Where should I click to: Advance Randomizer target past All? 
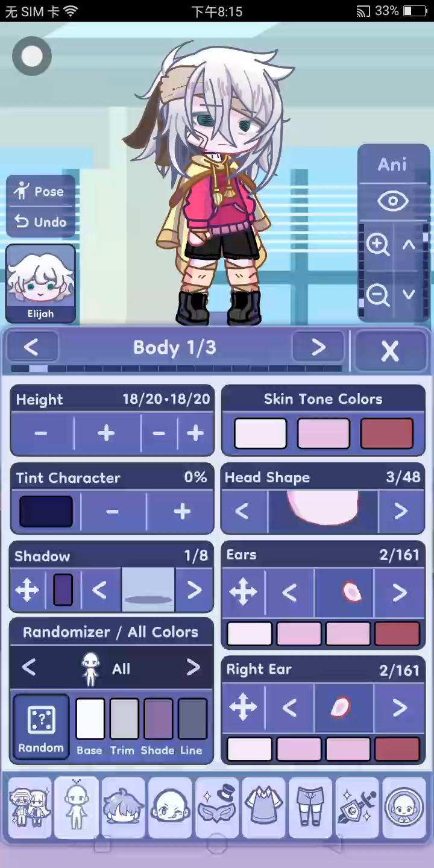click(193, 667)
